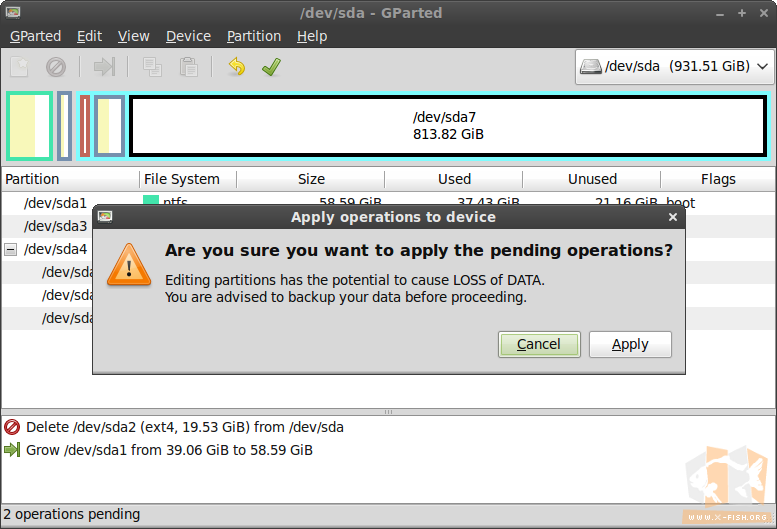Image resolution: width=777 pixels, height=529 pixels.
Task: Click the Copy partition toolbar icon
Action: (152, 67)
